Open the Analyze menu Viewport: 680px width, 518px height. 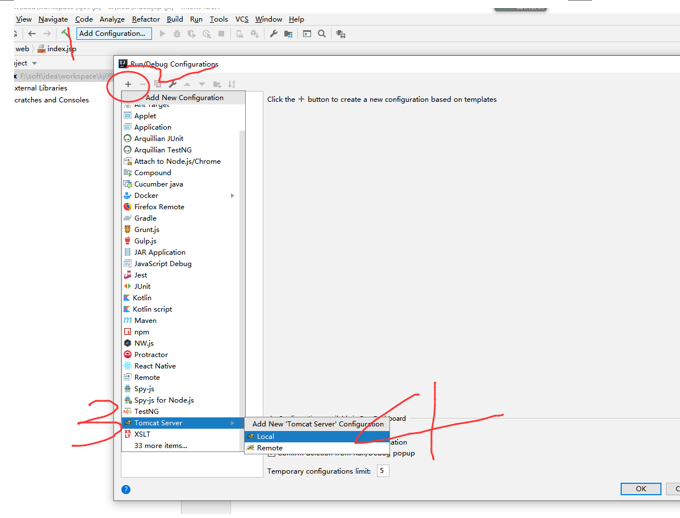tap(112, 19)
